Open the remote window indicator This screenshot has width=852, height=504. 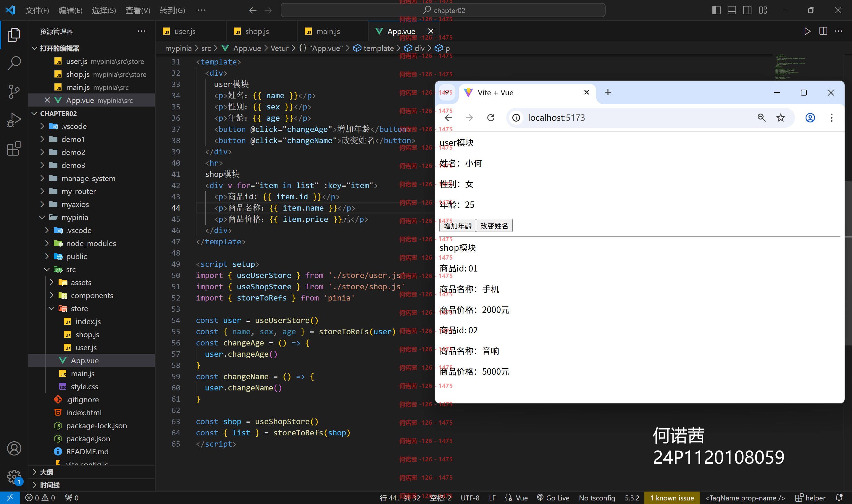tap(10, 497)
